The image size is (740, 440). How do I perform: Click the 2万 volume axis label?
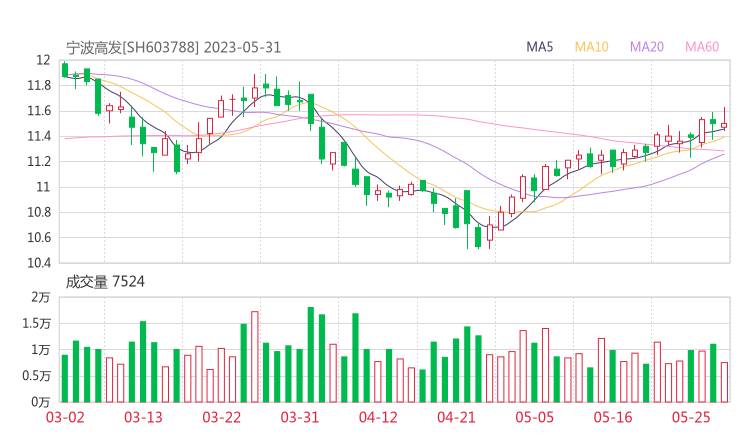(x=41, y=297)
